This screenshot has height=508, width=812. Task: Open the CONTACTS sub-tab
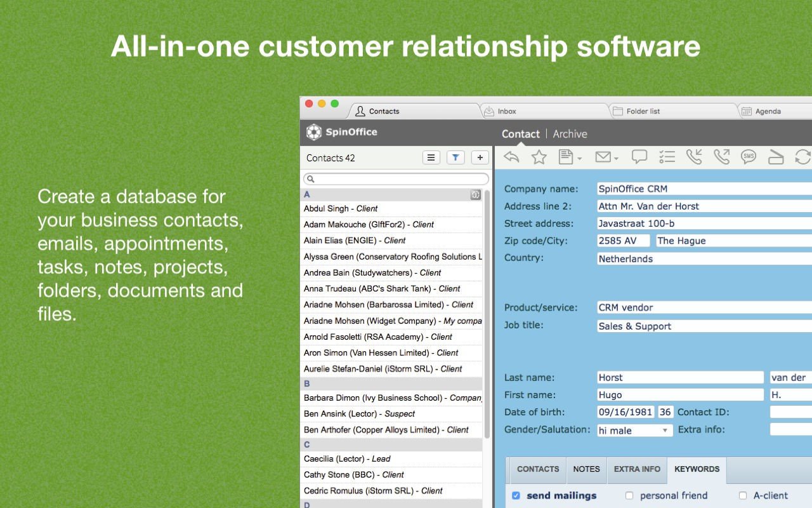538,469
